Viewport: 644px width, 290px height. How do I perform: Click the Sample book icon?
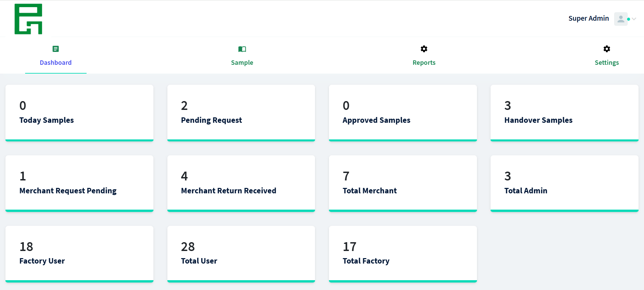(242, 49)
